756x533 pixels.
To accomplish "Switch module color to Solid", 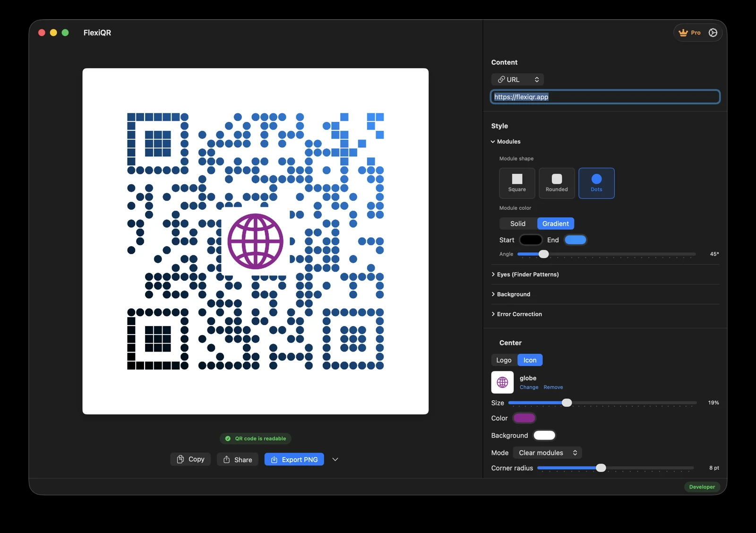I will 518,224.
